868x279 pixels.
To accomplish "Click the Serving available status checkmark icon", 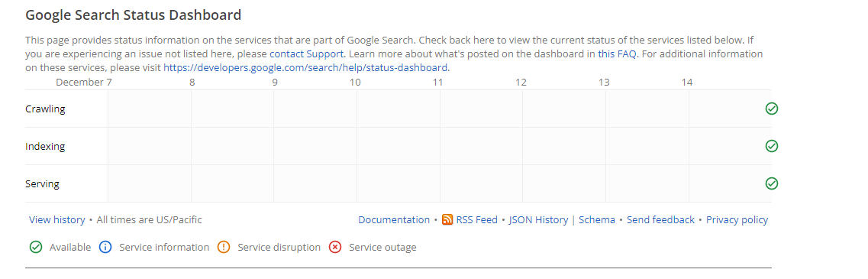I will 771,183.
